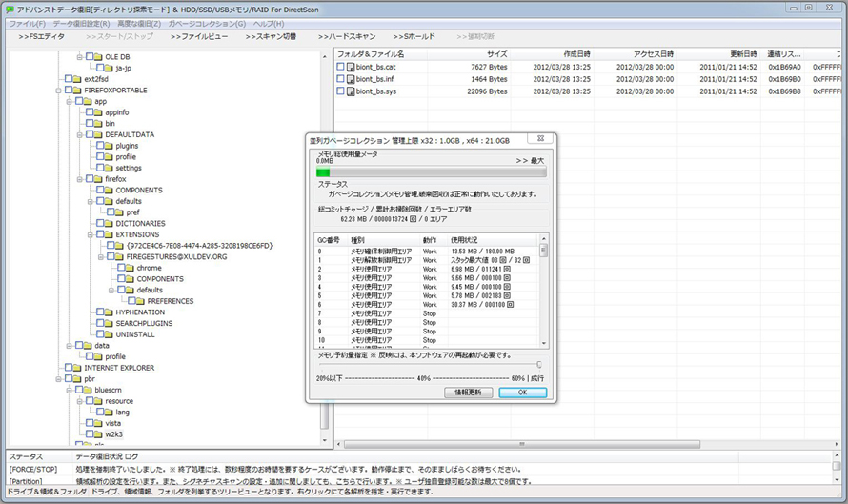Check the ext2fsd folder checkbox

coord(69,79)
